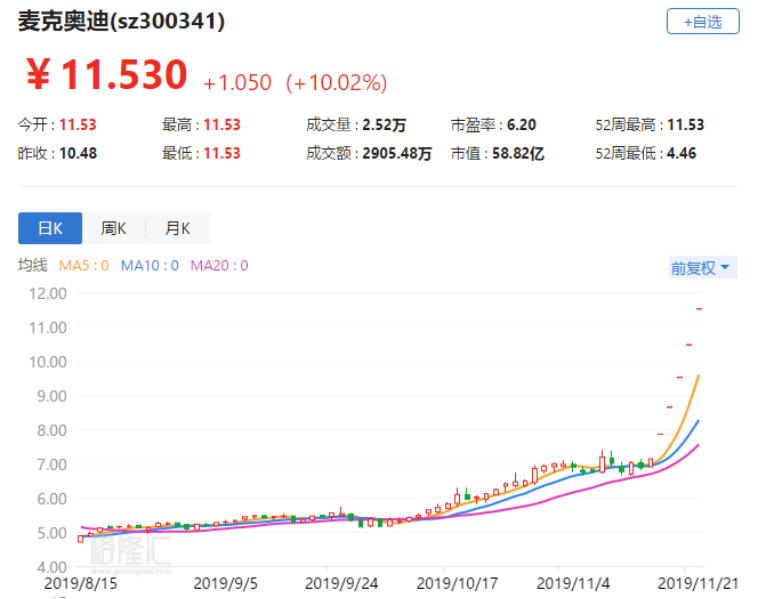Click the 成交额 value 2905.48万
Screen dimensions: 775x599
[x=397, y=153]
